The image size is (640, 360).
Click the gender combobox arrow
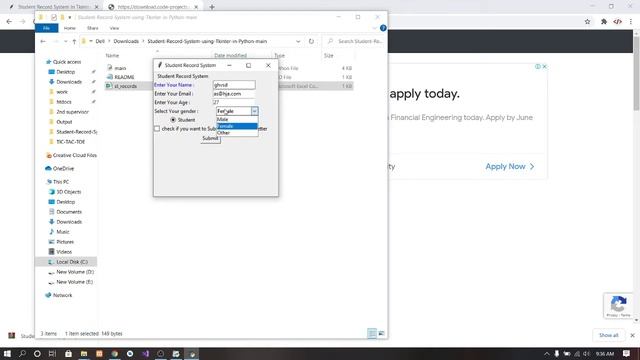(x=254, y=111)
